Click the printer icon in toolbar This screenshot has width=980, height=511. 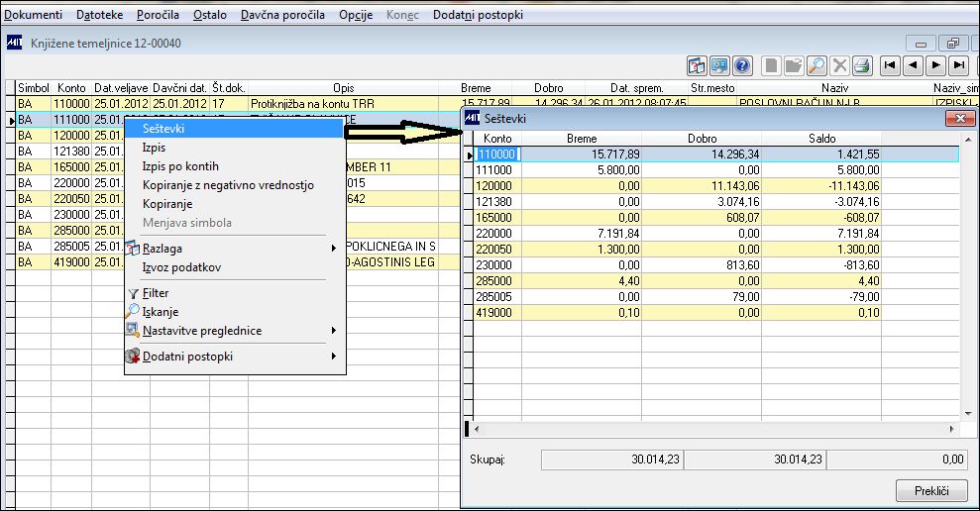(x=862, y=65)
